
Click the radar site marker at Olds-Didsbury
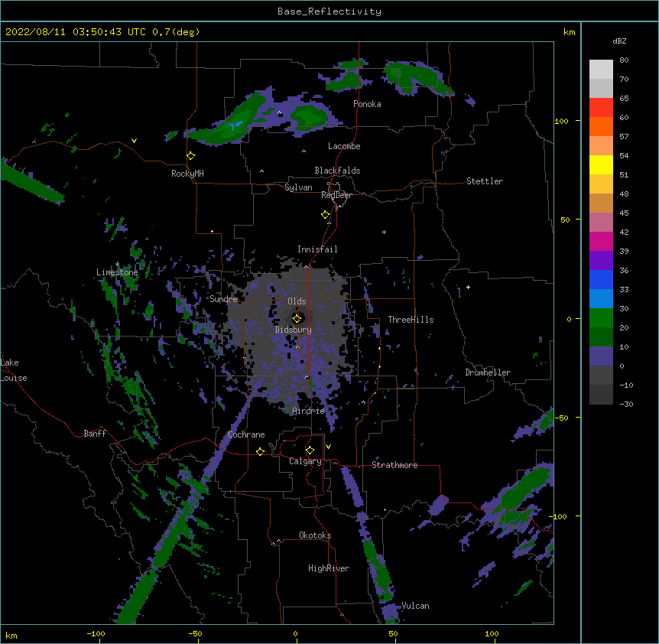click(297, 318)
